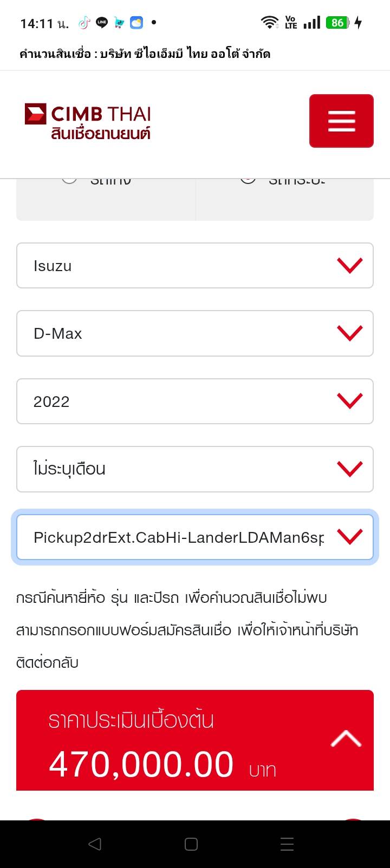
Task: Open the Pickup2drExt.Cab sub-model dropdown
Action: click(x=195, y=537)
